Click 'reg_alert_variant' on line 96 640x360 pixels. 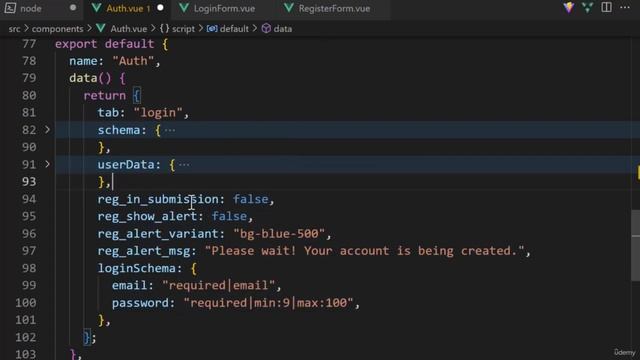158,234
